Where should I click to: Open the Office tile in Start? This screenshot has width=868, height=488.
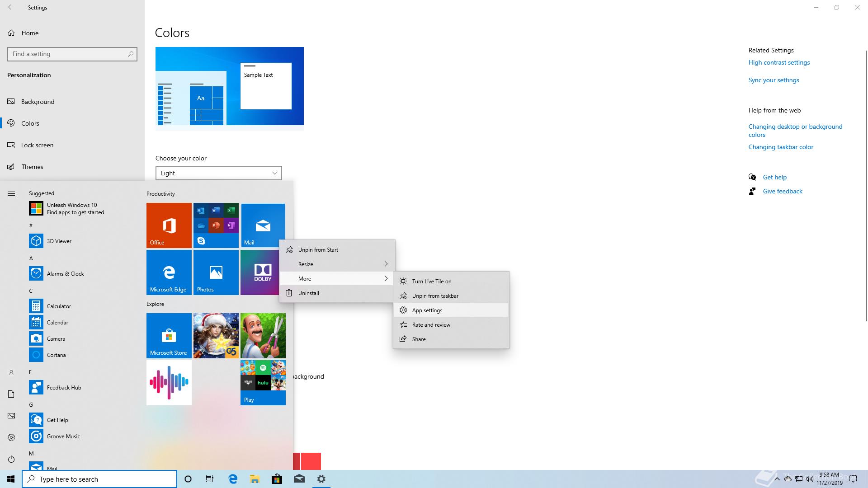pos(169,225)
